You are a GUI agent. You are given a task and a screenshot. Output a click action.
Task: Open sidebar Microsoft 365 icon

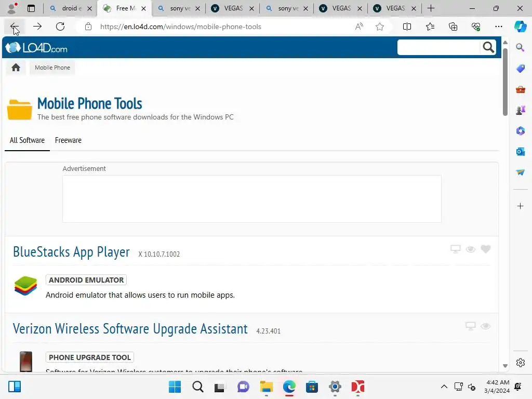tap(520, 130)
